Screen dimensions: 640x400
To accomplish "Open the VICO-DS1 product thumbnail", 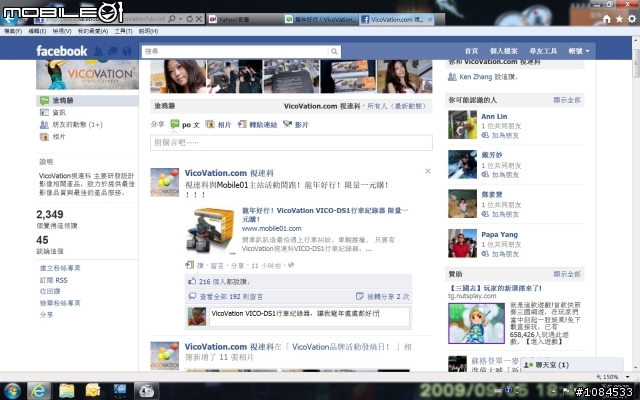I will coord(210,230).
